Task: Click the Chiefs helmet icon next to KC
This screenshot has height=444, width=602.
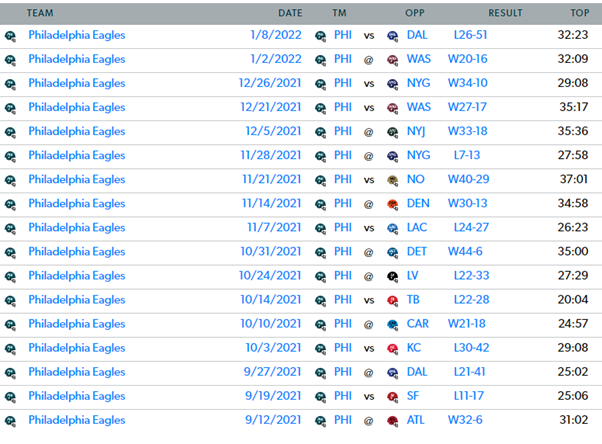Action: pyautogui.click(x=392, y=349)
